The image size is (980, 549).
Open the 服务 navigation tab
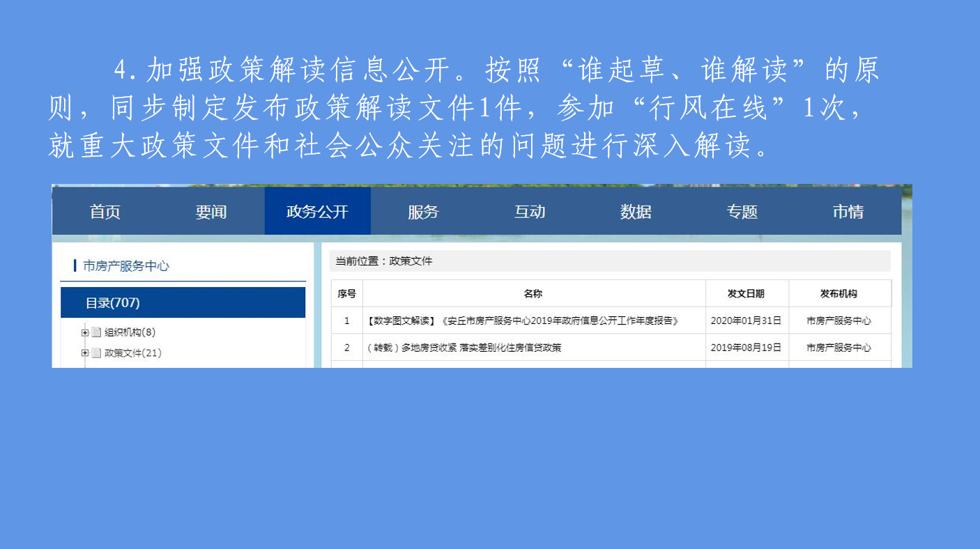coord(423,212)
